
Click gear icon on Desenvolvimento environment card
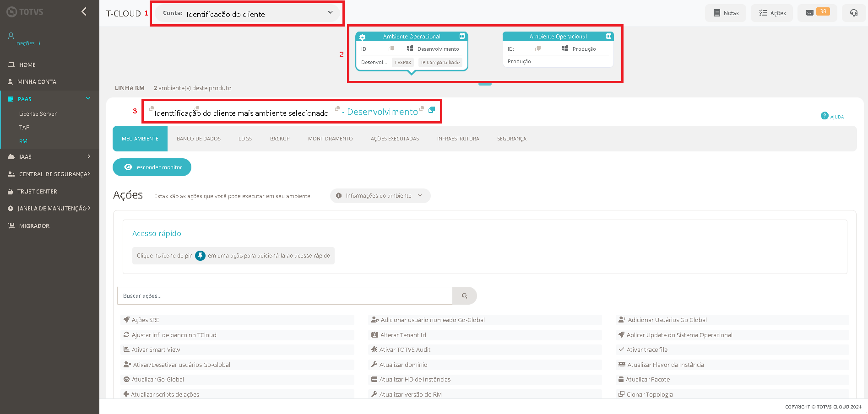[363, 37]
